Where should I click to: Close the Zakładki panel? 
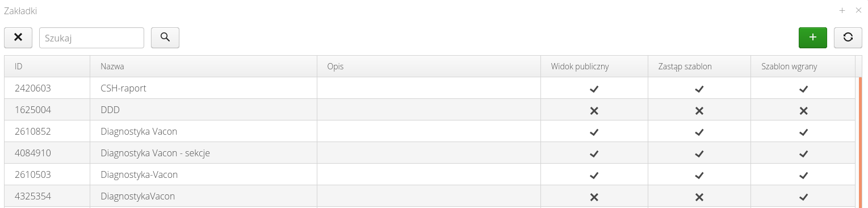858,10
